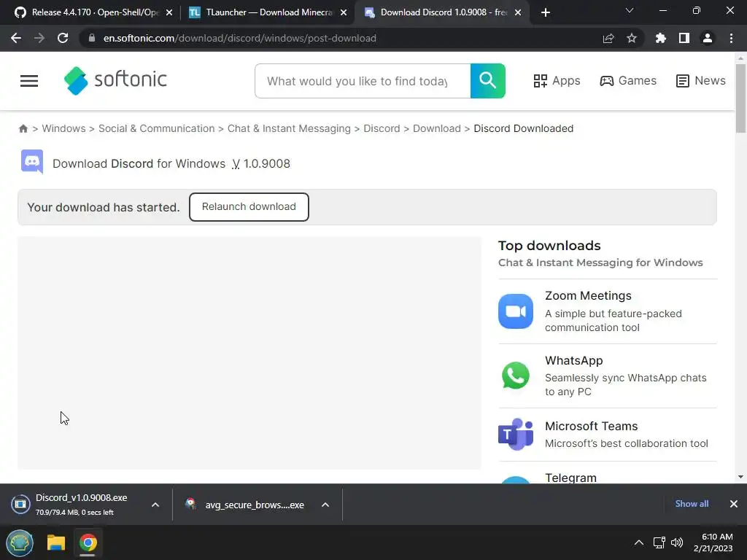Open the tab search chevron

[630, 10]
